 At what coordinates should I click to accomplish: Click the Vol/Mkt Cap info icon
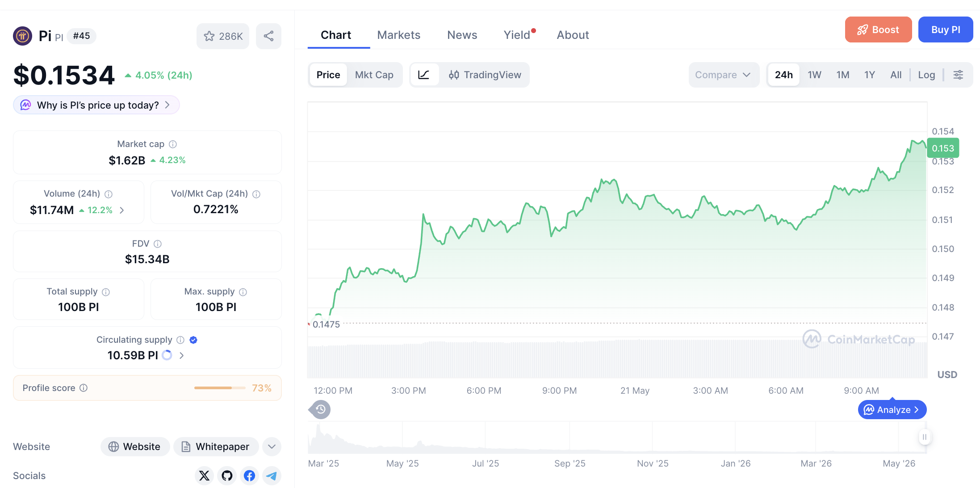click(256, 194)
